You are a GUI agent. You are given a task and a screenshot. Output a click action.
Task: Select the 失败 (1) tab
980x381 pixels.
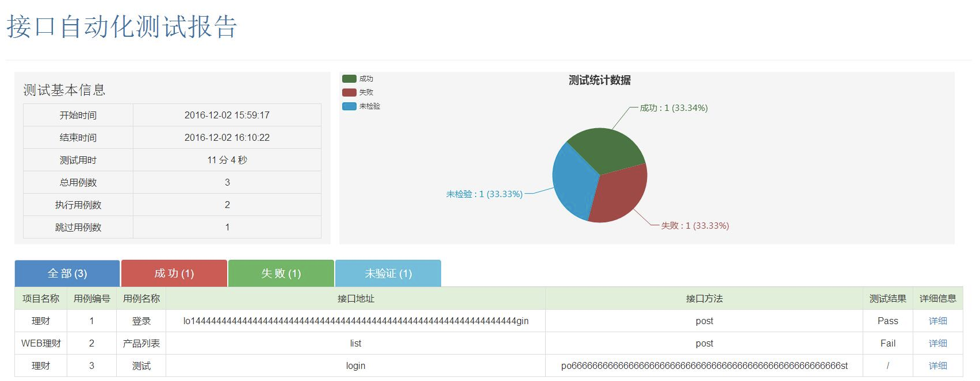coord(281,274)
